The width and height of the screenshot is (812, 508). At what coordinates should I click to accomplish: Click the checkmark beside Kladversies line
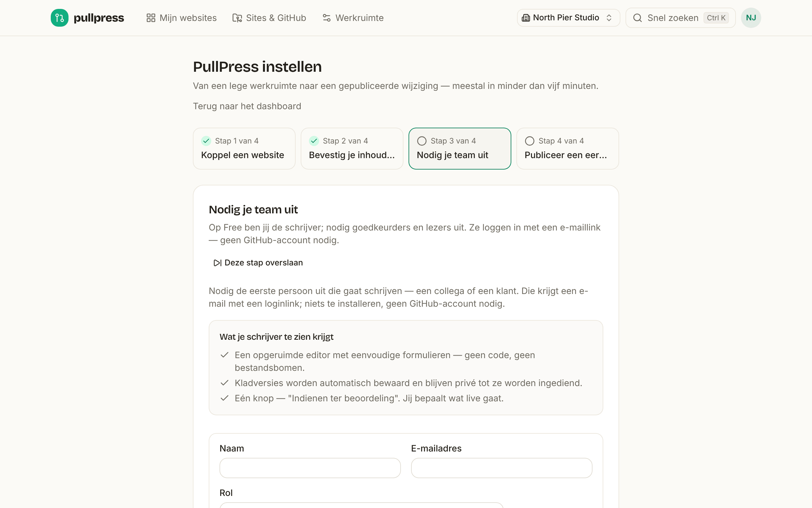click(x=225, y=383)
